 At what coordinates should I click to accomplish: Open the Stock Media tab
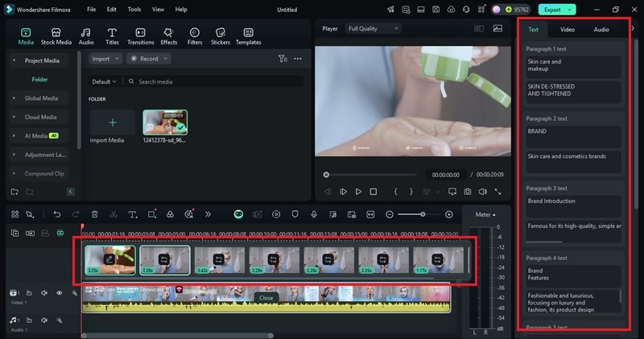click(x=56, y=36)
